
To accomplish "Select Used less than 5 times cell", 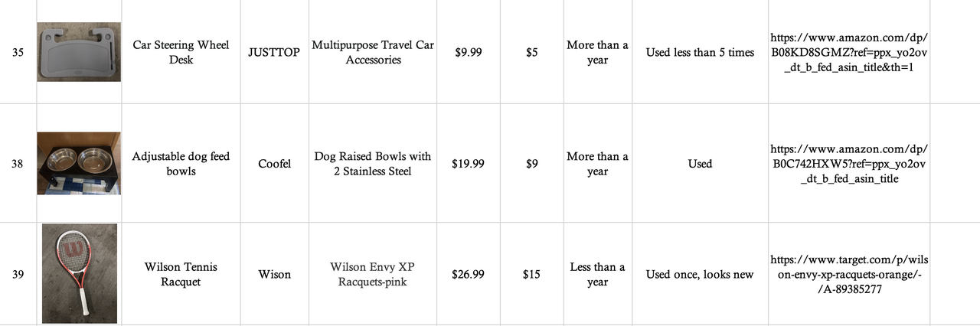I will click(x=700, y=53).
